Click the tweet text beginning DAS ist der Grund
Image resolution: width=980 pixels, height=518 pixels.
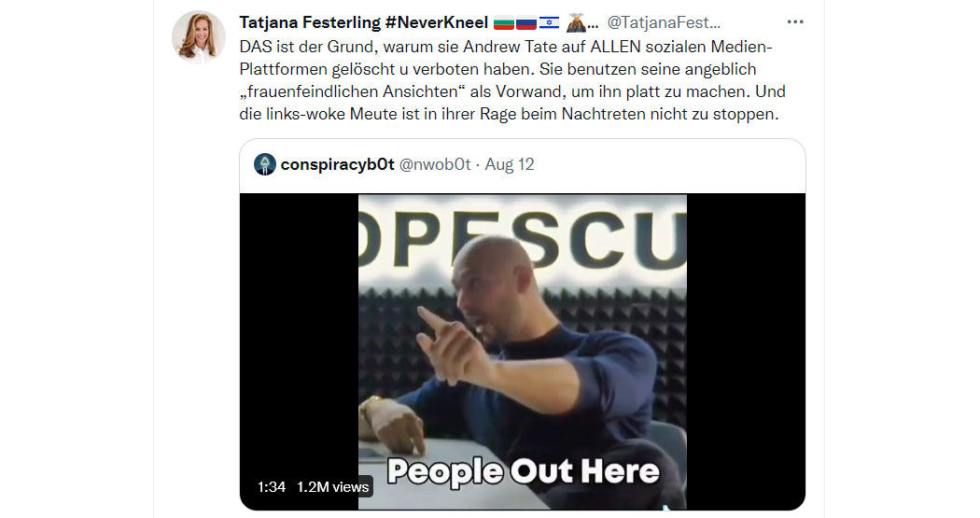(x=512, y=80)
